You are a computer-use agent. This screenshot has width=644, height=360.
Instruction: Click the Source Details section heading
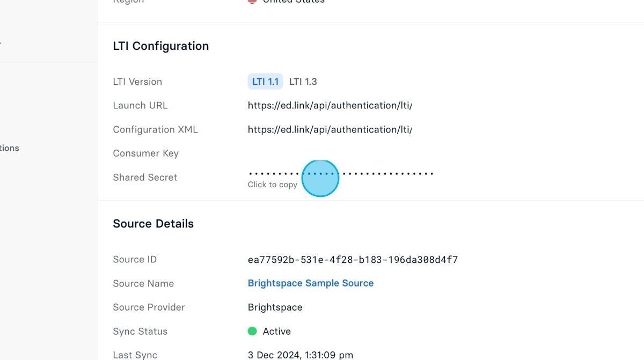pyautogui.click(x=153, y=223)
